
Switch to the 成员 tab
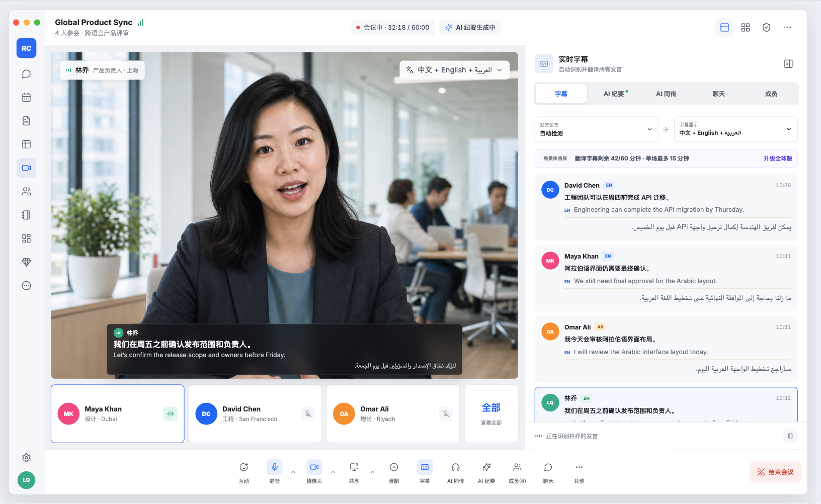click(771, 94)
